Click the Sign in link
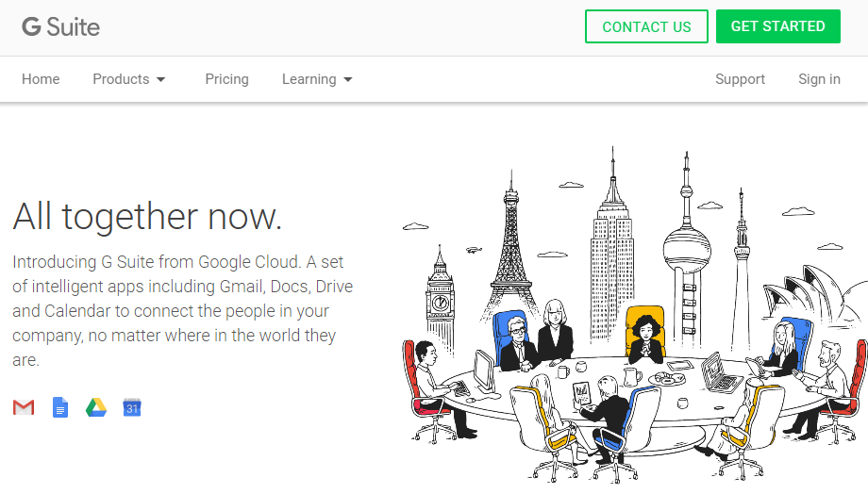 [x=819, y=79]
